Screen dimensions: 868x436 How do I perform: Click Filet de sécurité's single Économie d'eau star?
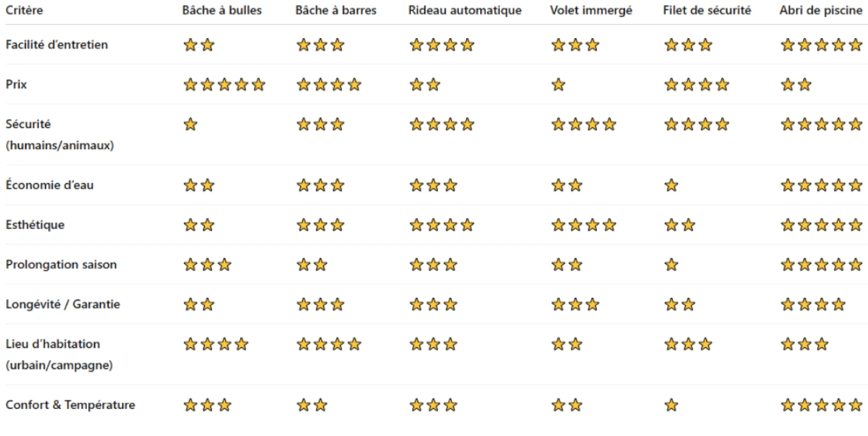[x=671, y=185]
